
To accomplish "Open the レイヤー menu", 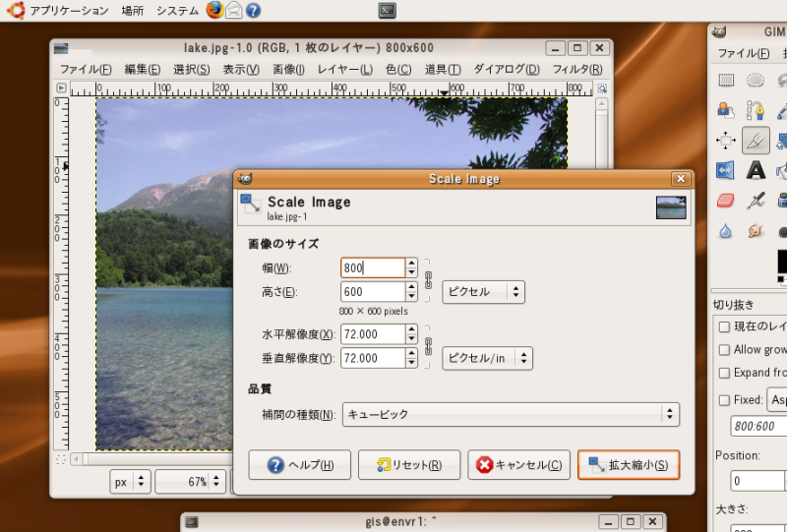I will pyautogui.click(x=344, y=69).
